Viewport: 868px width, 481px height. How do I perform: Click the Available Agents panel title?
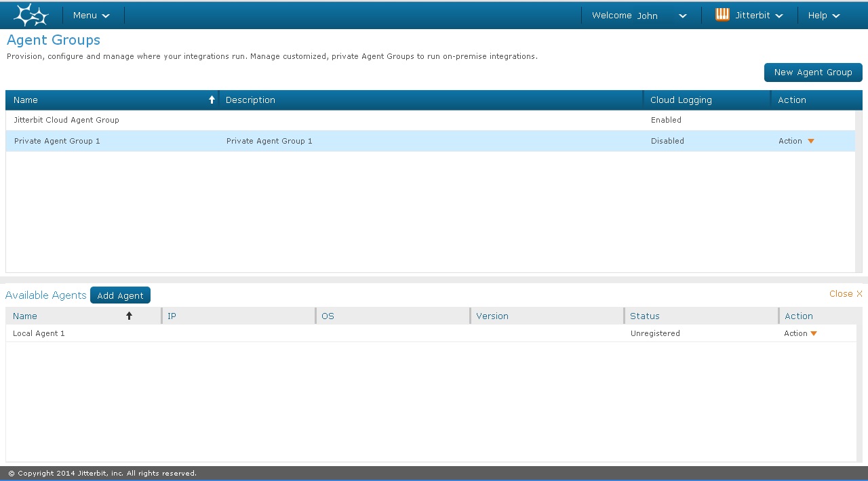46,295
